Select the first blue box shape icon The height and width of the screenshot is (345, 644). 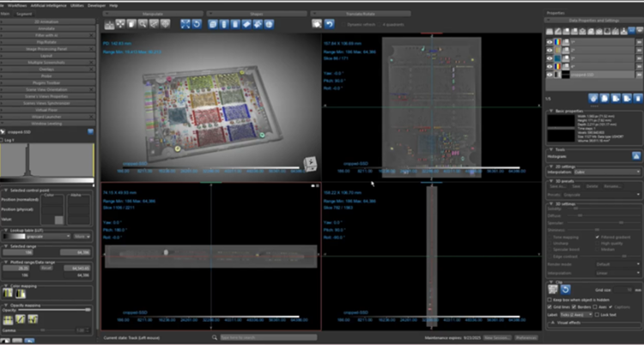pos(213,24)
